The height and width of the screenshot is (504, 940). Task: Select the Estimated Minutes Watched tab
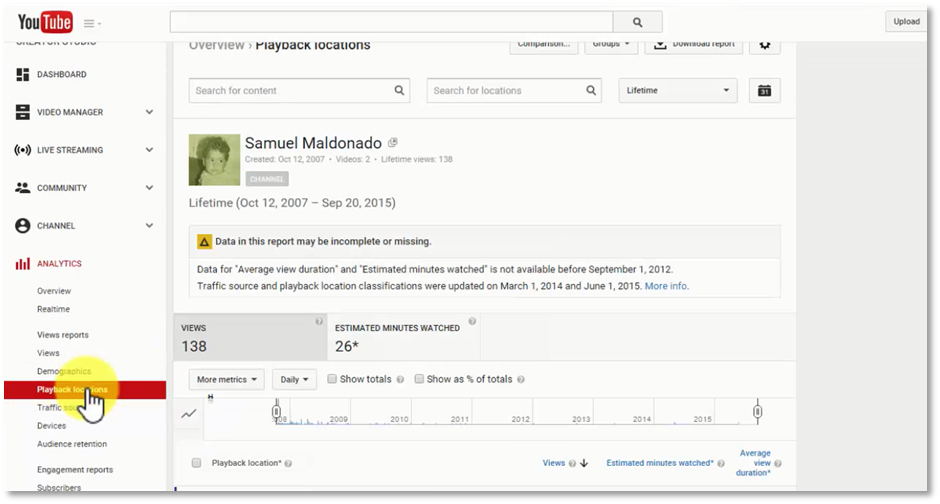(403, 337)
